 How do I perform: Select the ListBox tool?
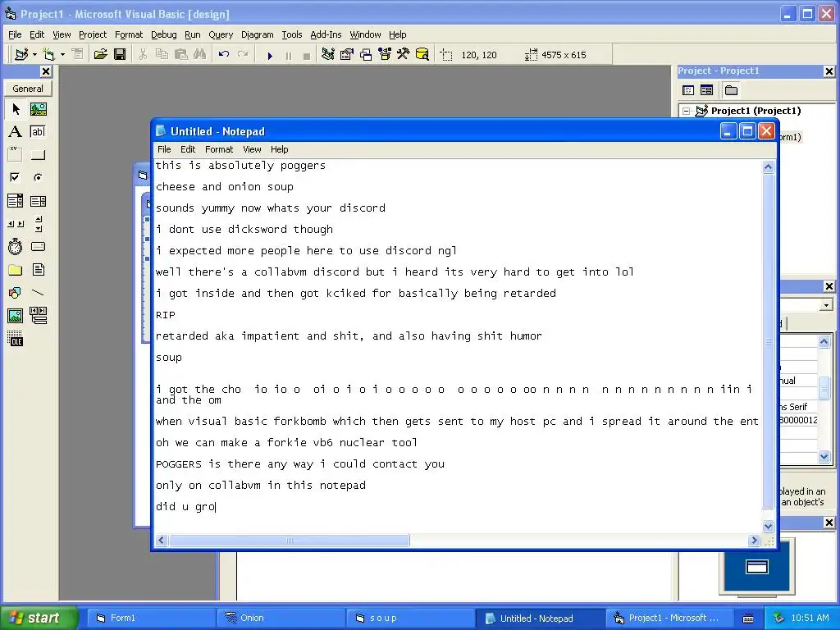pyautogui.click(x=38, y=201)
